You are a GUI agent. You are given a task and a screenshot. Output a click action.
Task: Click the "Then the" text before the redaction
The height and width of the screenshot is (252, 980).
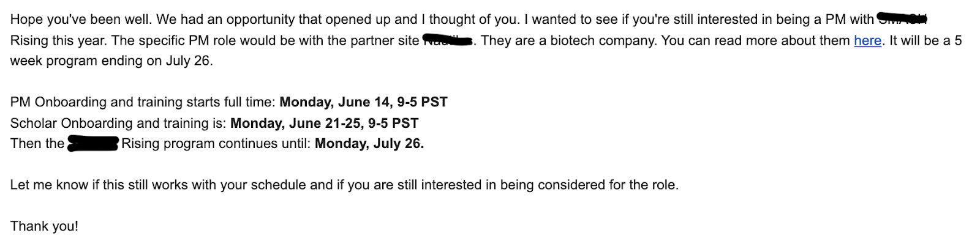tap(37, 144)
